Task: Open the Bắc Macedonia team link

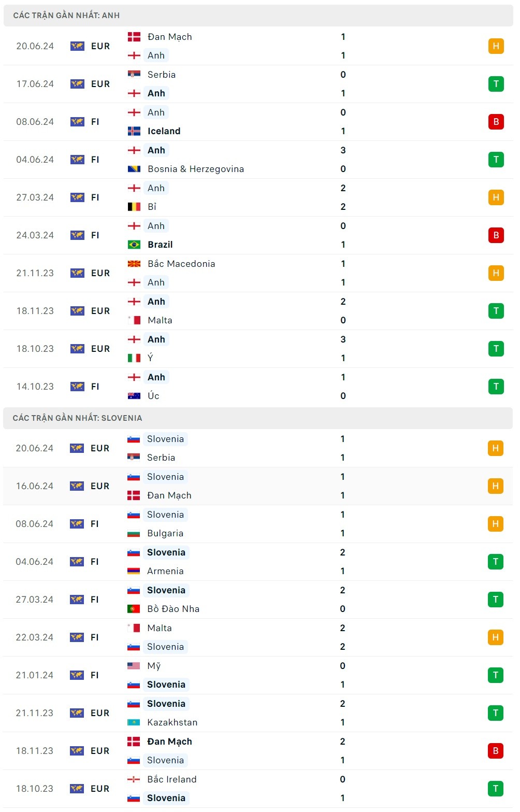Action: 181,264
